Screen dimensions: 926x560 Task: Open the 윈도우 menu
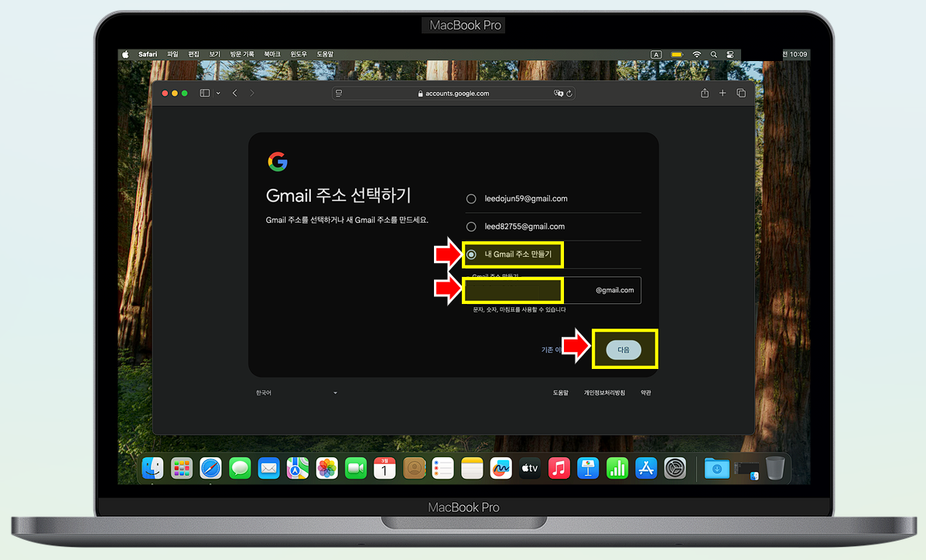pyautogui.click(x=299, y=54)
